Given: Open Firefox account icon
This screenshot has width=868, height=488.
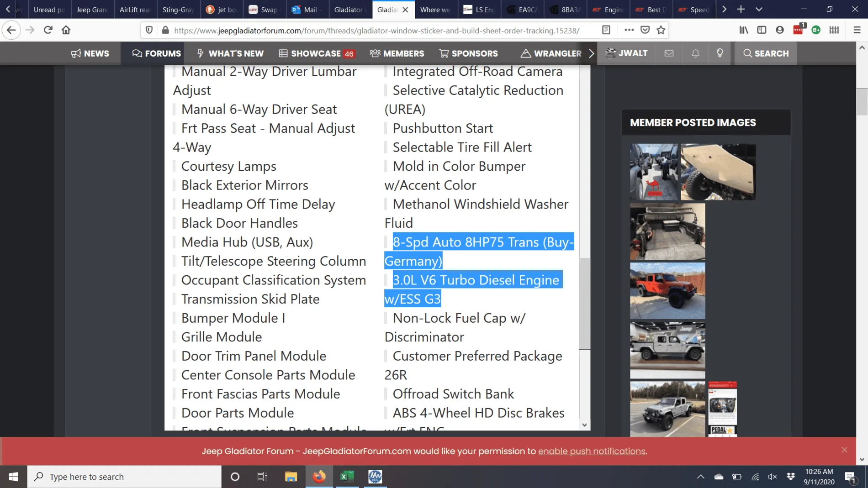Looking at the screenshot, I should (780, 30).
